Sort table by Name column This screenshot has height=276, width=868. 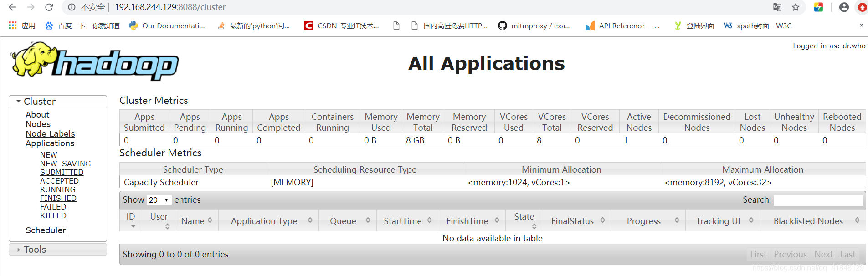pos(197,220)
